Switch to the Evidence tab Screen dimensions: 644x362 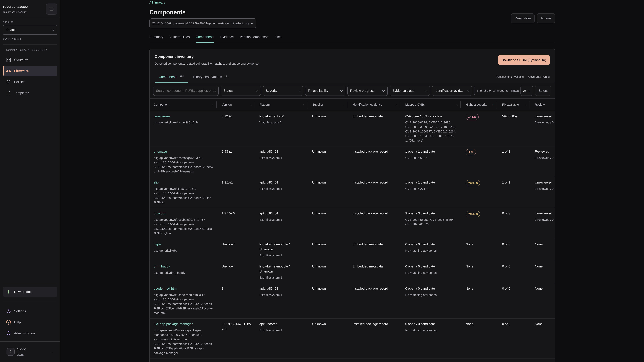coord(227,37)
